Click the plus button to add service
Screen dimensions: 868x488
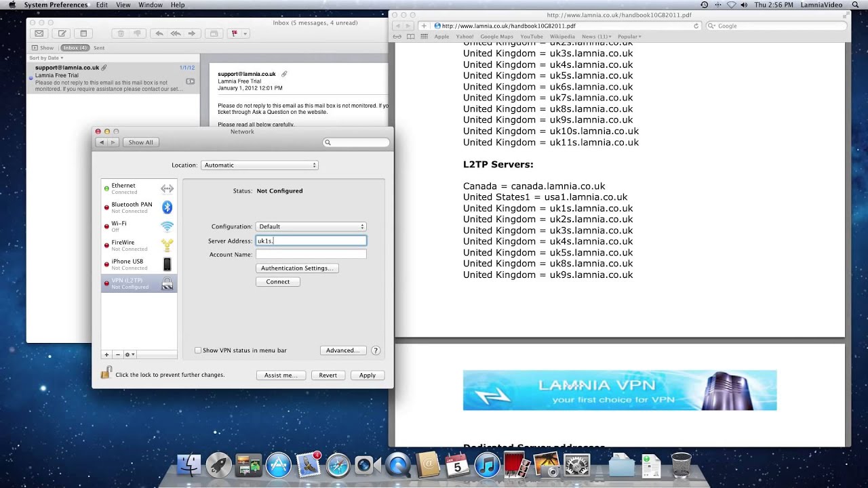point(106,354)
